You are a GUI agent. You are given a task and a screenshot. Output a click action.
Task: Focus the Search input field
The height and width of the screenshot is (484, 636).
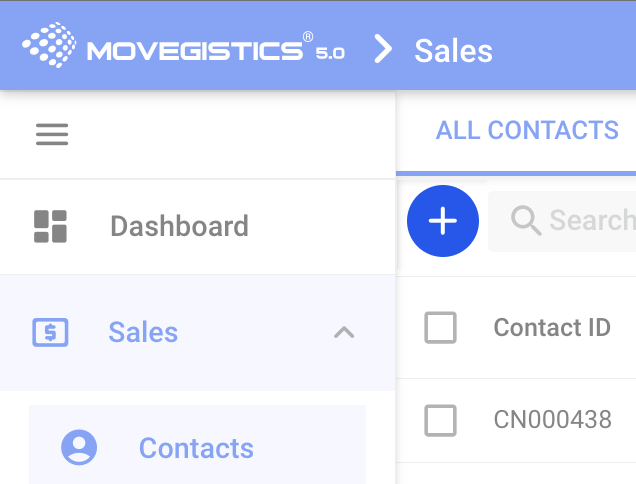pyautogui.click(x=590, y=221)
